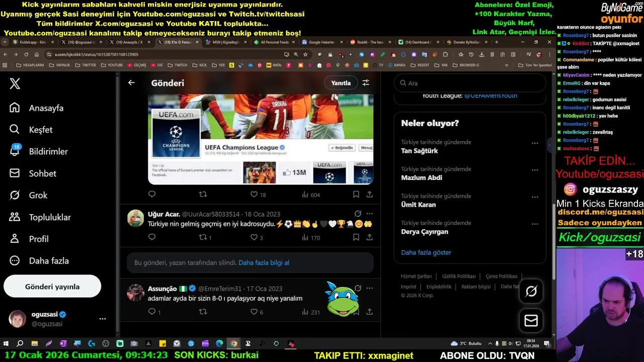View 231 views on Assunção reply
This screenshot has width=644, height=362.
click(x=311, y=312)
